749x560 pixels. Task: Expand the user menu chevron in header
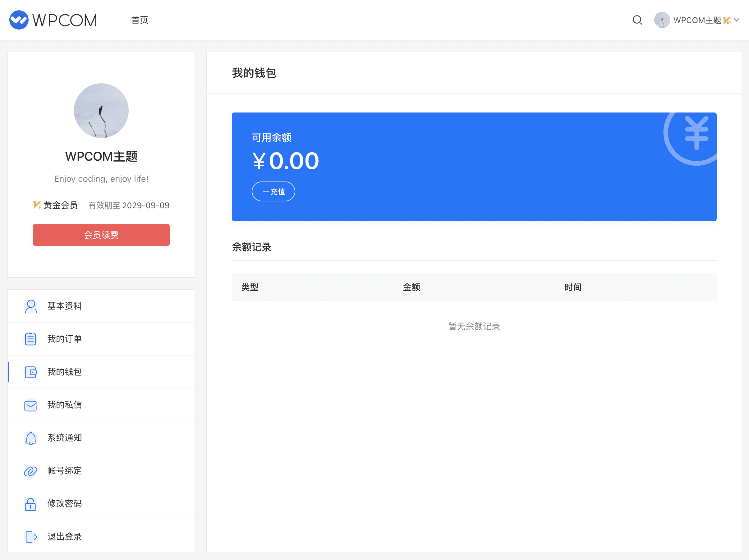[x=737, y=20]
